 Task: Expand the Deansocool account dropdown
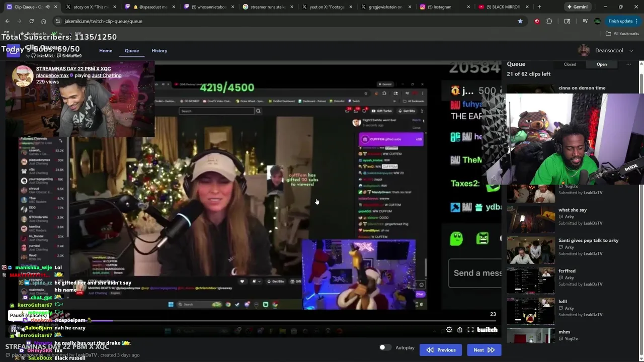click(631, 51)
